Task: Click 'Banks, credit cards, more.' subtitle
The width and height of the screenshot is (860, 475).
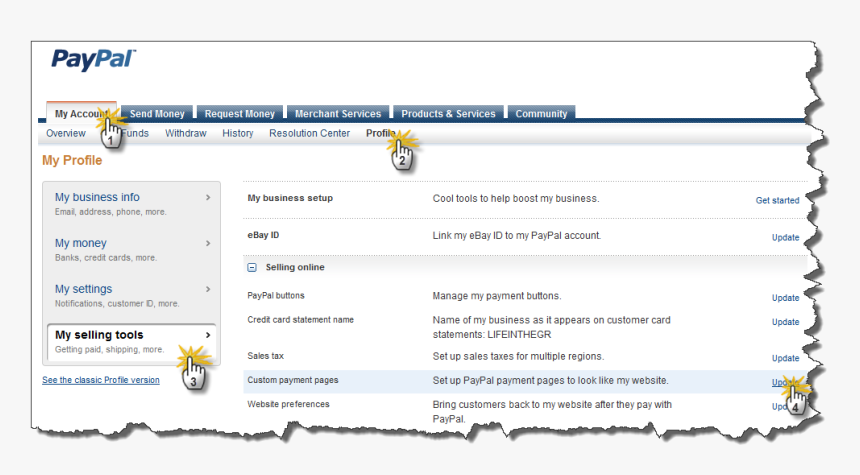Action: point(106,258)
